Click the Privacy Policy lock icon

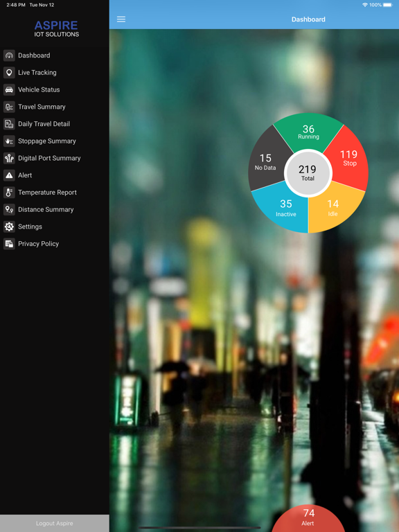click(x=9, y=244)
